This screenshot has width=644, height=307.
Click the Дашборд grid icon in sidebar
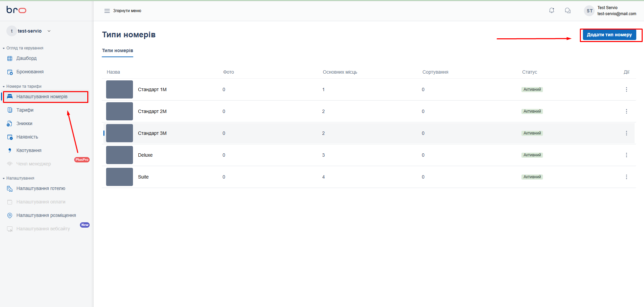(10, 59)
